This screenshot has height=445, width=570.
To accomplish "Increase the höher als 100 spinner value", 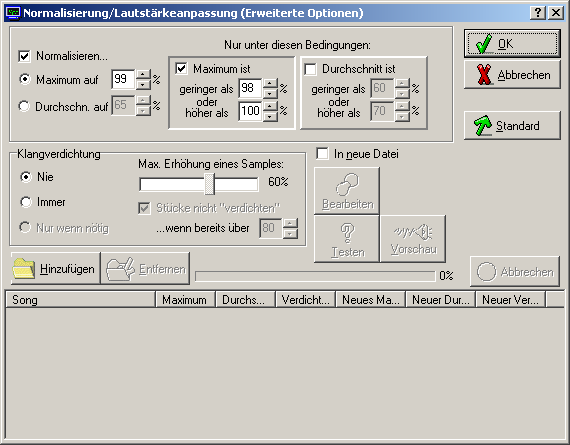I will (270, 107).
